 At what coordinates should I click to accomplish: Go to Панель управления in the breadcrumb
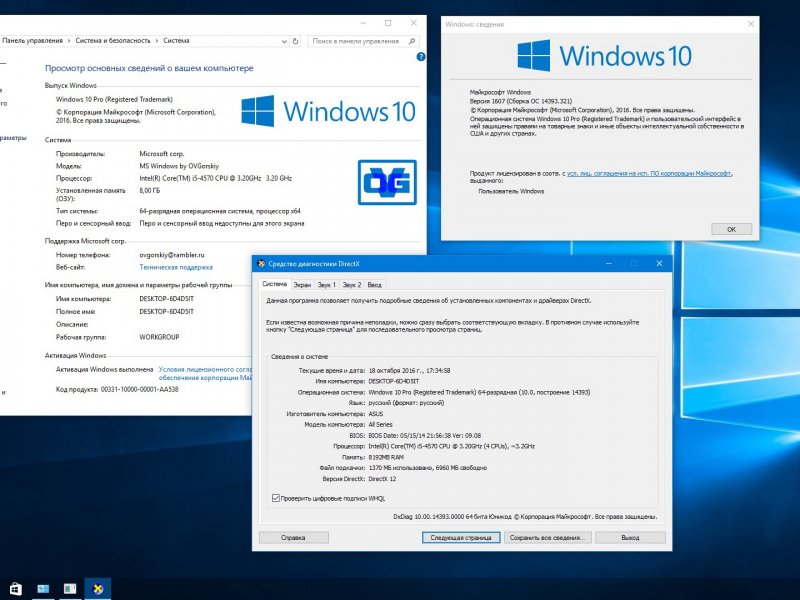click(x=33, y=41)
